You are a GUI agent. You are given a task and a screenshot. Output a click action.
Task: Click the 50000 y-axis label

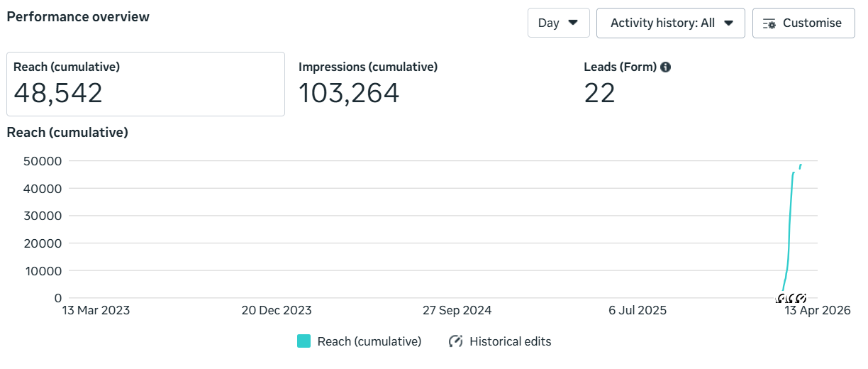(43, 161)
